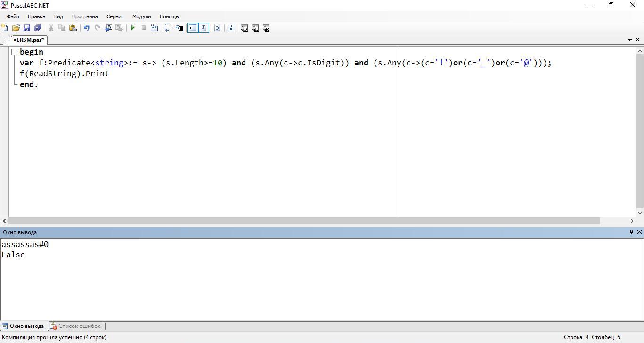Click the toolbar icon labeled L
Image resolution: width=644 pixels, height=343 pixels.
click(x=255, y=28)
